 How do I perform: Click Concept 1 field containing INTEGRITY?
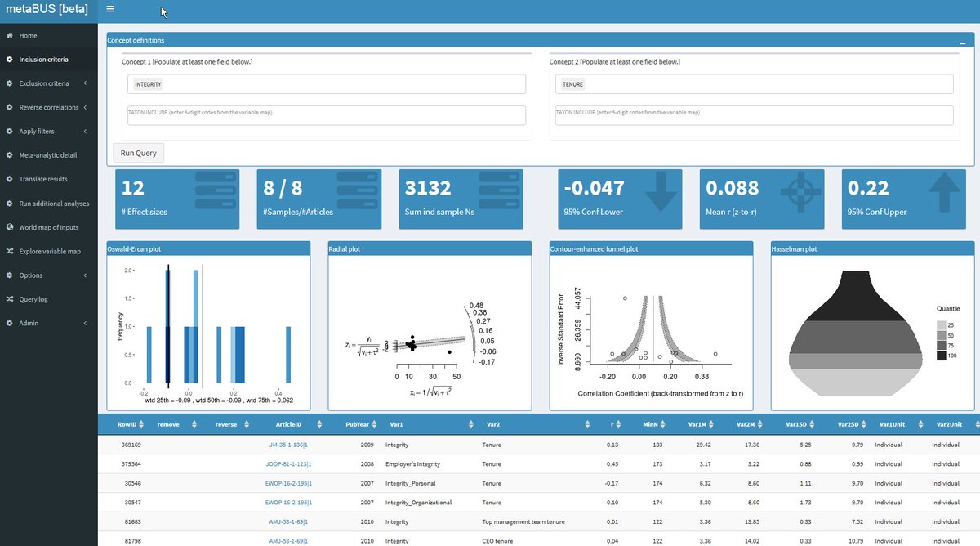tap(327, 84)
